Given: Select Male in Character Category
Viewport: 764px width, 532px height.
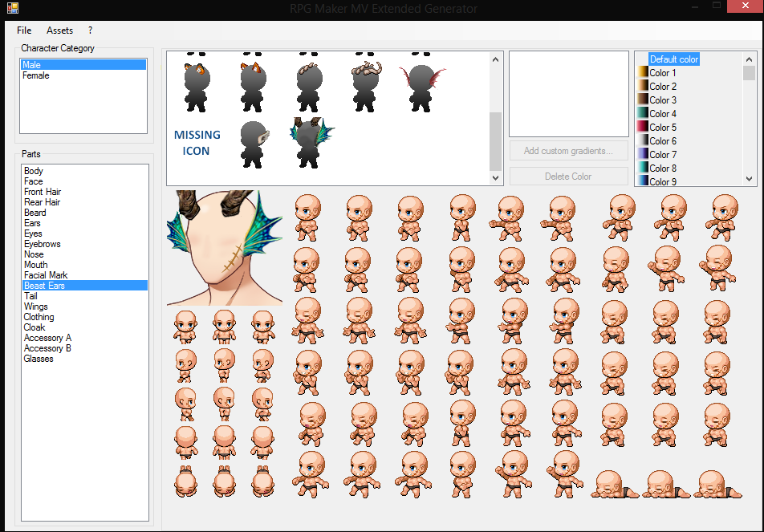Looking at the screenshot, I should [83, 65].
